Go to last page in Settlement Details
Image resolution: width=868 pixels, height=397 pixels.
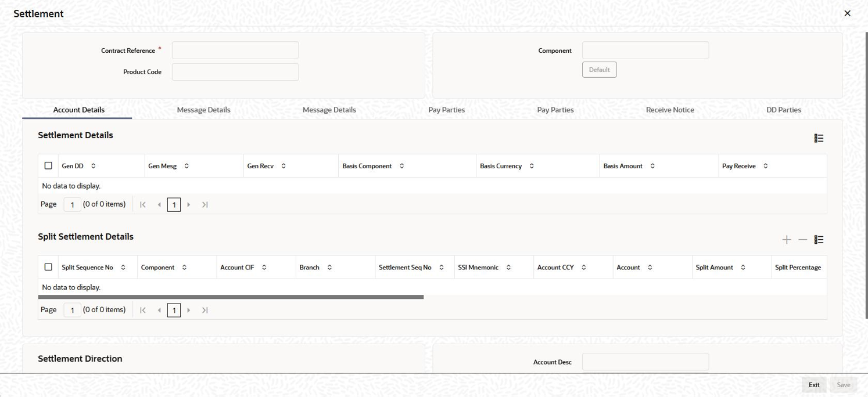(205, 204)
